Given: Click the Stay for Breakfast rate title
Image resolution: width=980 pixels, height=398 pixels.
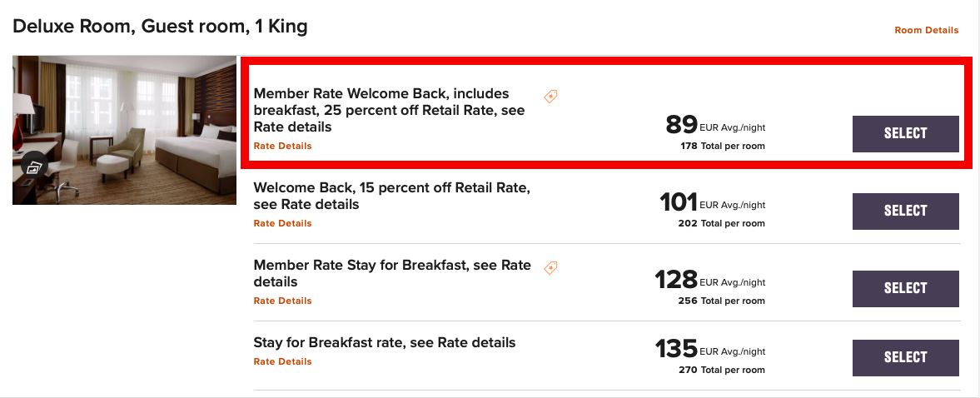Looking at the screenshot, I should pyautogui.click(x=384, y=342).
